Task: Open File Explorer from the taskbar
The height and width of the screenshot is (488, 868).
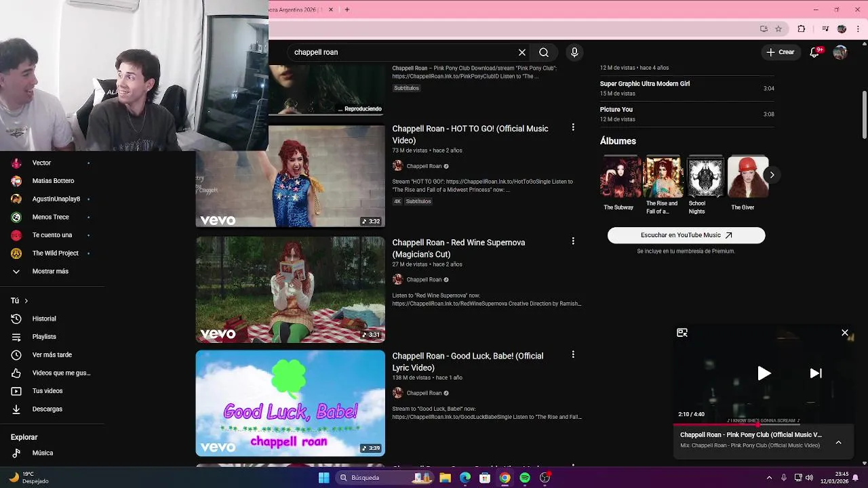Action: [445, 478]
